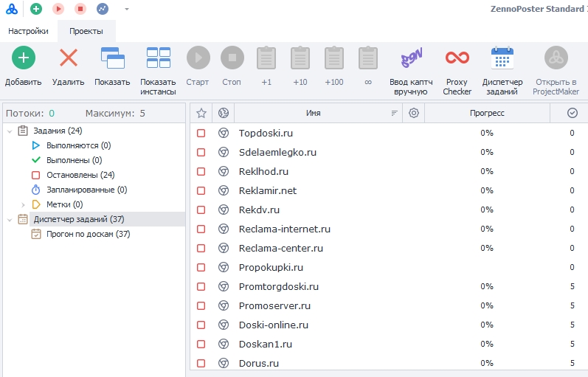Click the Прогресс column header

click(487, 113)
